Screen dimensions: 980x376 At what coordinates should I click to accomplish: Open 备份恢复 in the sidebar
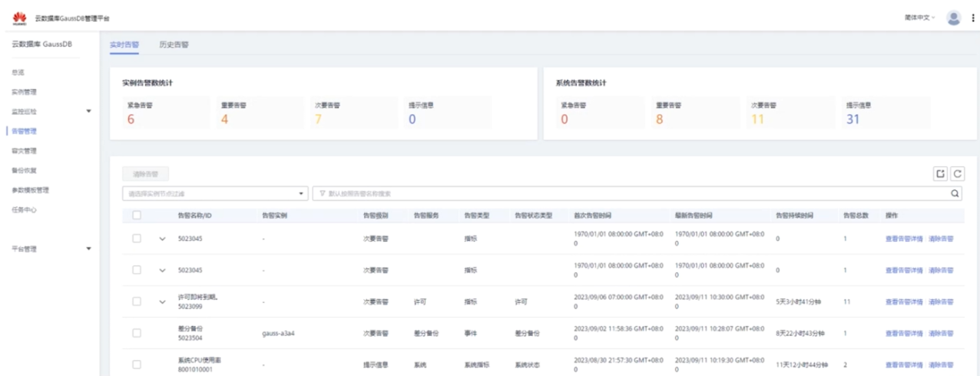pyautogui.click(x=25, y=170)
